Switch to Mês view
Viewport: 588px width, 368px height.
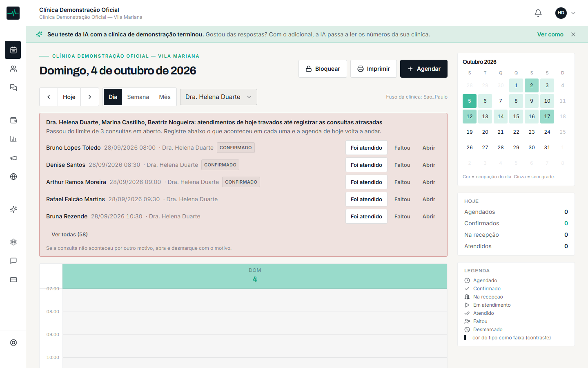165,97
